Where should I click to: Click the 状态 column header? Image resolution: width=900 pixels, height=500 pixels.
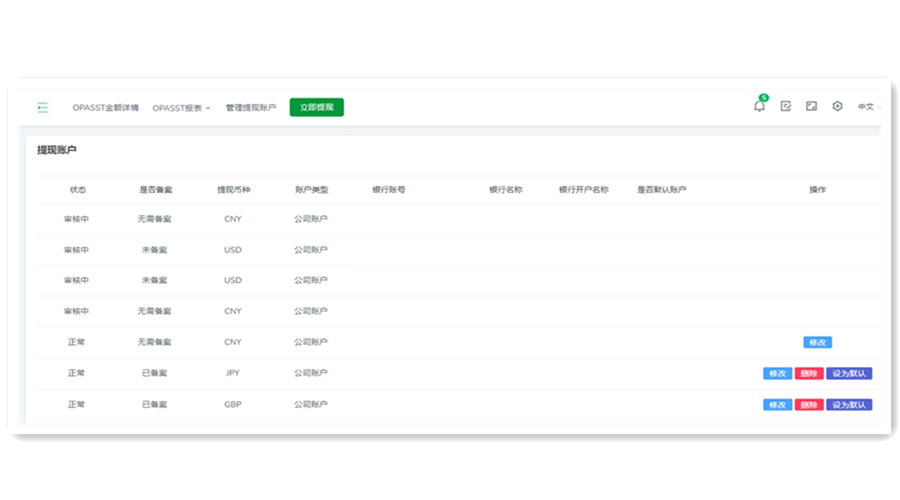click(x=77, y=189)
